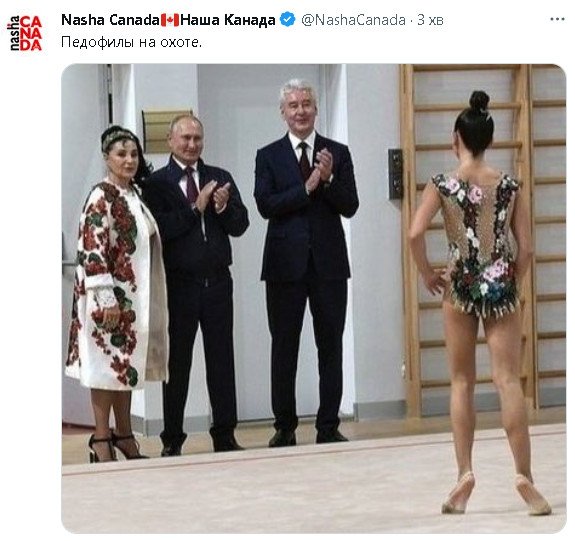Screen dimensions: 575x541
Task: Click the Canadian flag emoji in the name
Action: [170, 20]
